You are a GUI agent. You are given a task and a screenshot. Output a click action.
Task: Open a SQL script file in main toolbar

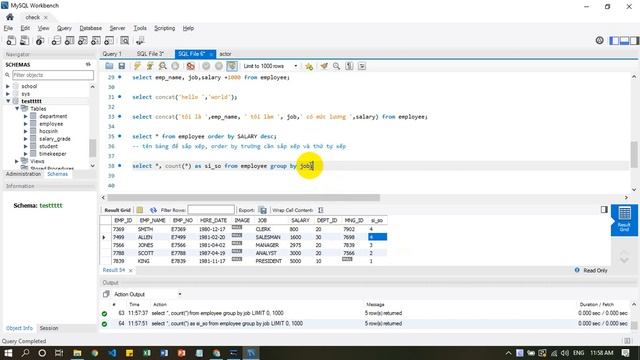(x=24, y=40)
